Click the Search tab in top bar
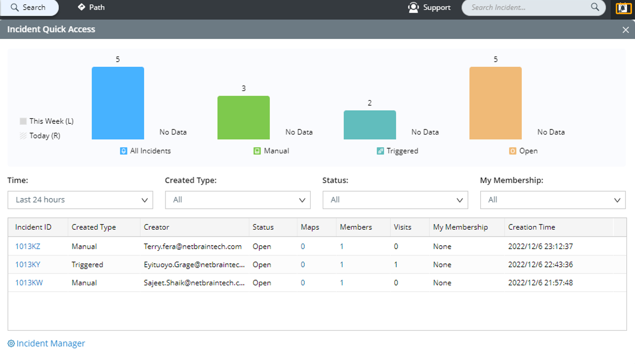The width and height of the screenshot is (635, 364). coord(28,8)
